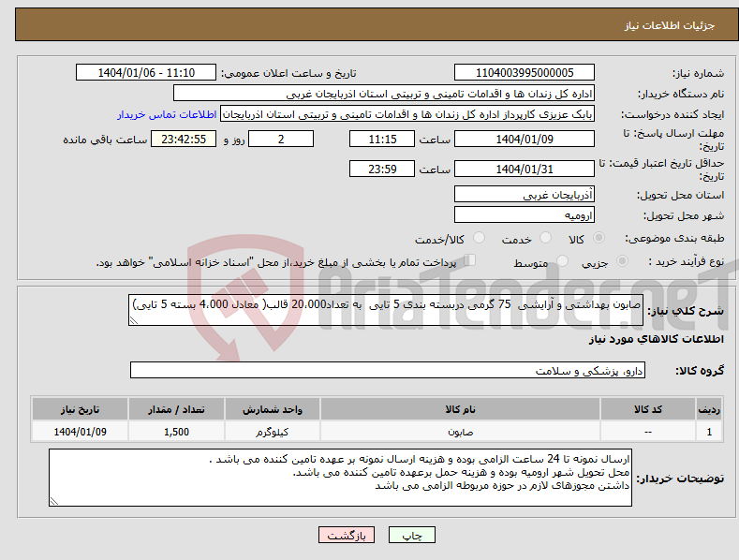739x560 pixels.
Task: Click the تاریخ نیاز column header
Action: coord(80,409)
